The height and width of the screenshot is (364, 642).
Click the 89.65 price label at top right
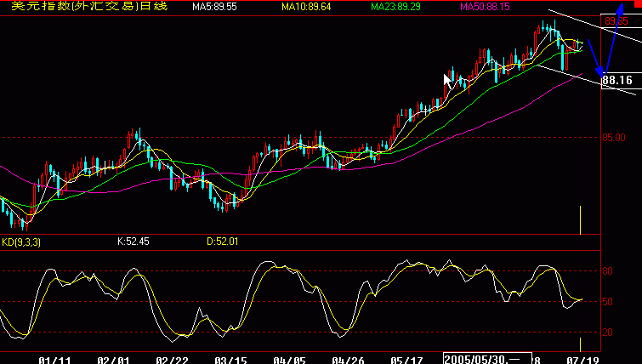click(x=616, y=21)
